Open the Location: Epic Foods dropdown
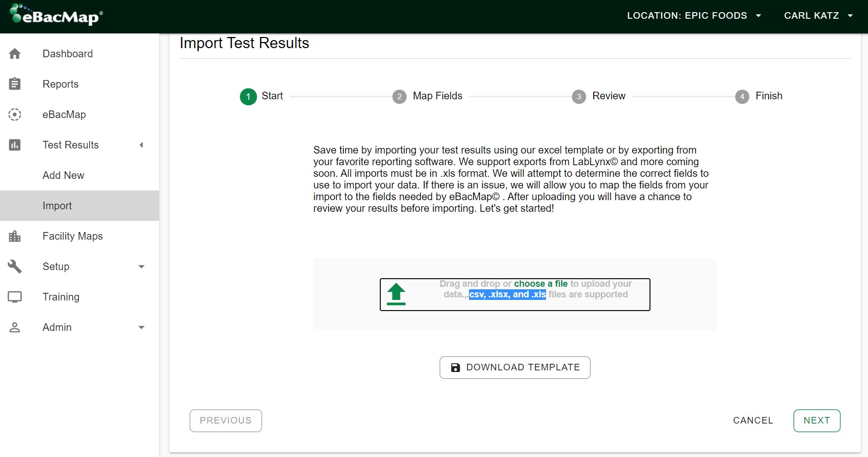 [x=694, y=16]
